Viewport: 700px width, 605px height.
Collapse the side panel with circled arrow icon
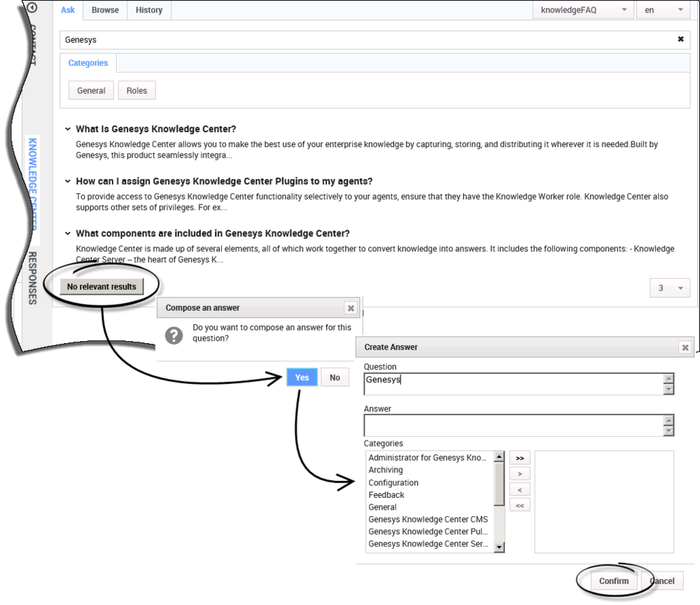[x=32, y=7]
